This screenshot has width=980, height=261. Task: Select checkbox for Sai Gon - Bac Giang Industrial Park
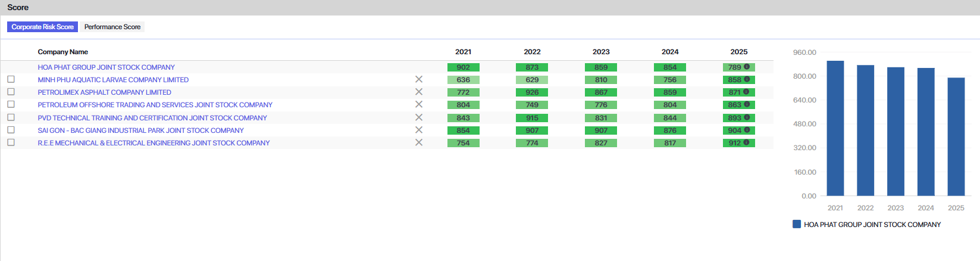[11, 130]
